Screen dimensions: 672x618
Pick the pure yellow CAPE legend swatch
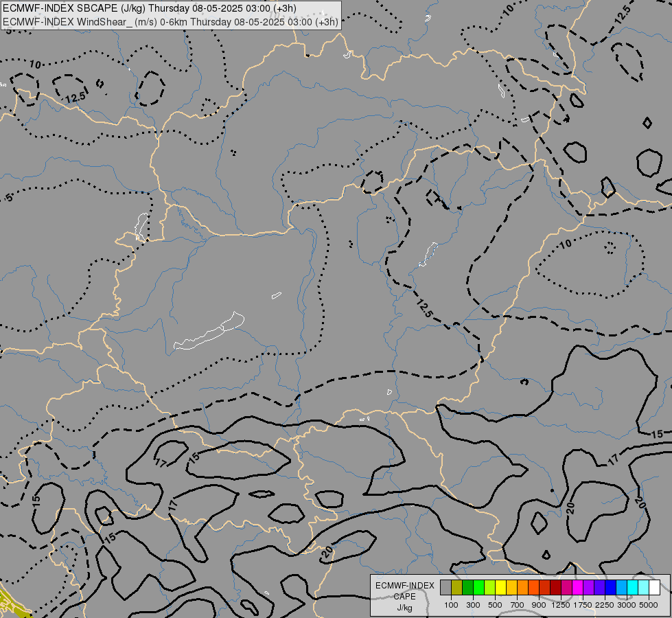(x=500, y=587)
